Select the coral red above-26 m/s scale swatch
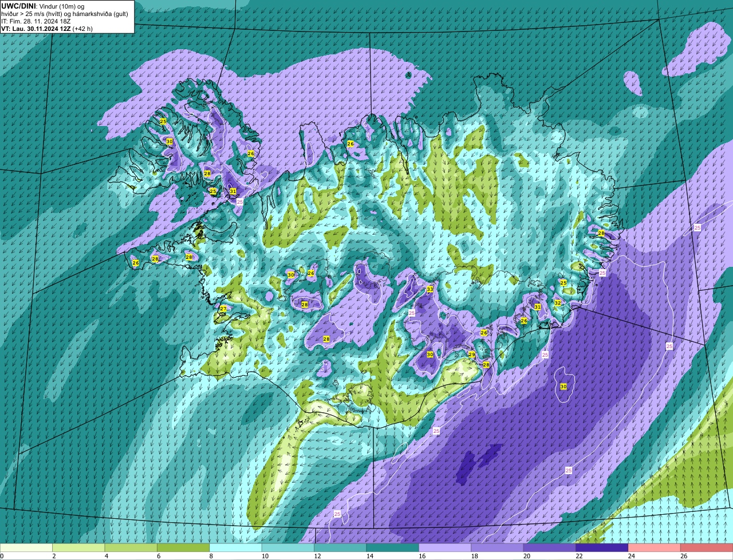The image size is (733, 560). click(707, 547)
